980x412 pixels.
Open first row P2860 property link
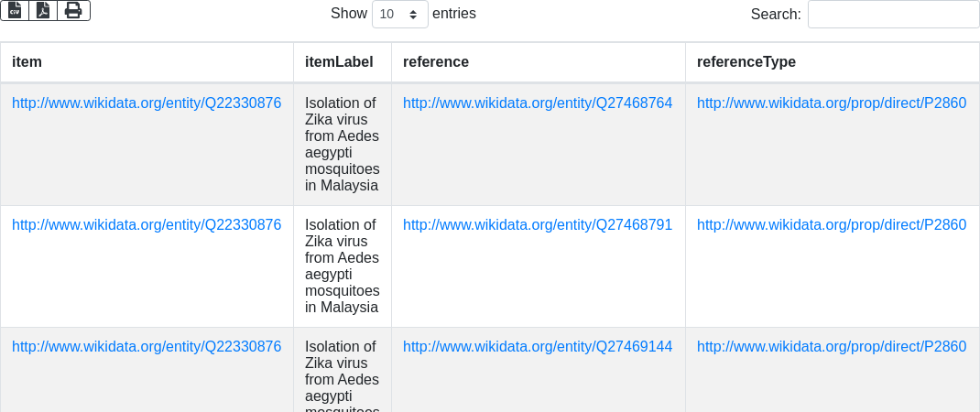tap(832, 103)
